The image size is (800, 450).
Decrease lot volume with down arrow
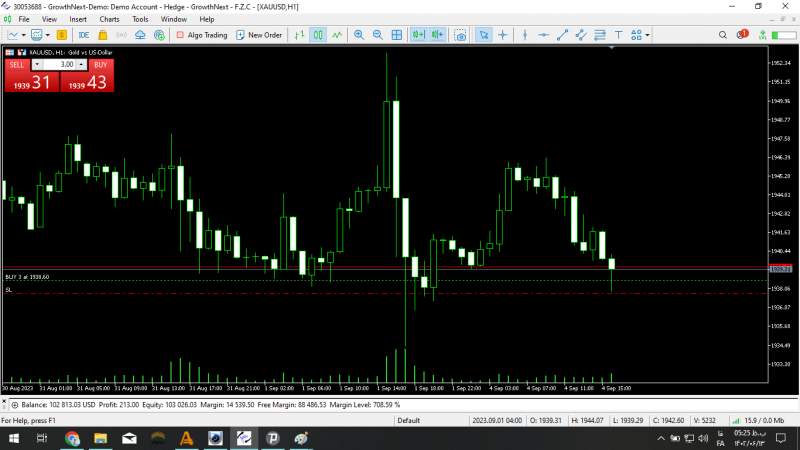coord(37,64)
